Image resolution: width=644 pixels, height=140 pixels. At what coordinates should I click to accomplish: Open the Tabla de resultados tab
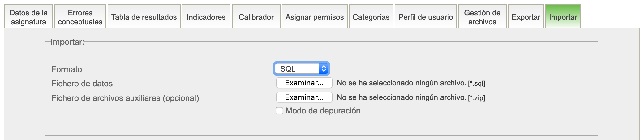(144, 17)
